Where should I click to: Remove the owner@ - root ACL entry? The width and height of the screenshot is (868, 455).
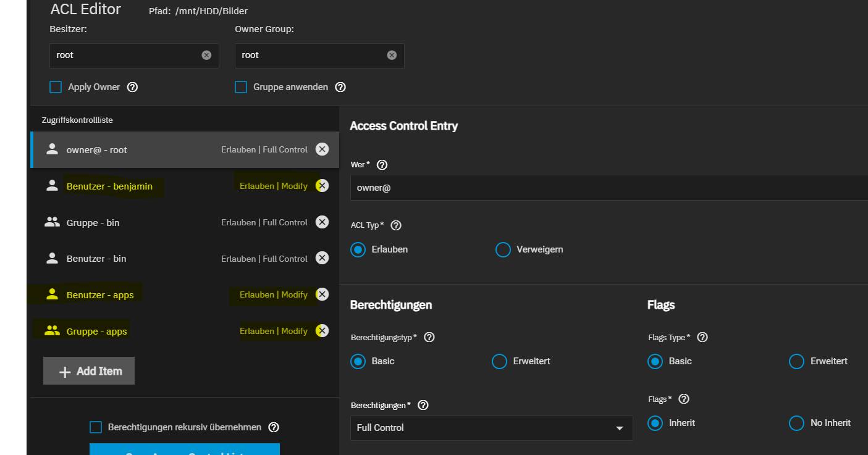coord(322,149)
